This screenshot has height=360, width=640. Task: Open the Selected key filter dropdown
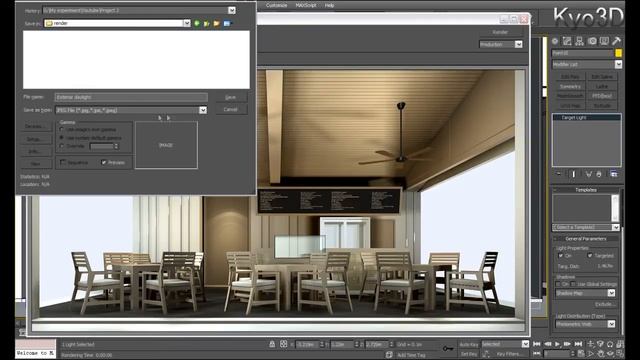click(525, 344)
